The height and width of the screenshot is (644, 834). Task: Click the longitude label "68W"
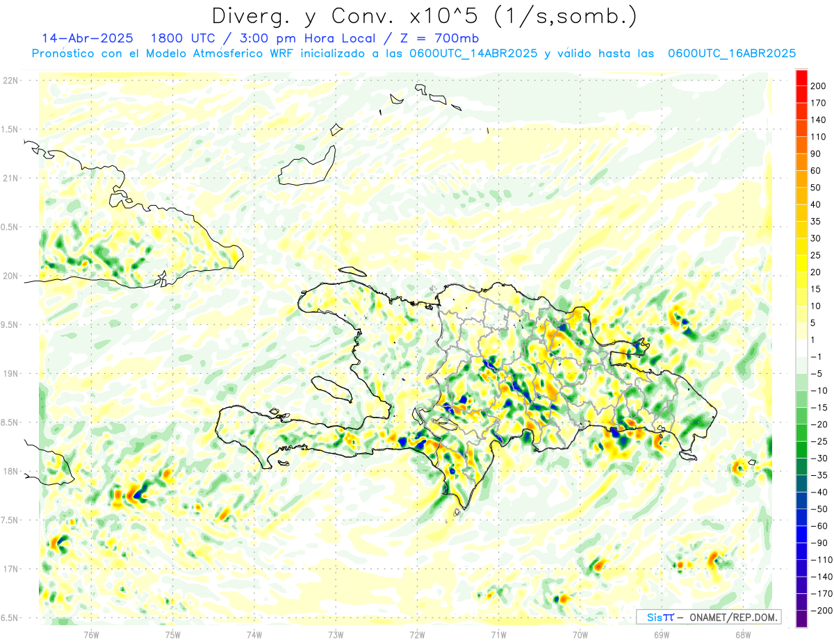click(743, 634)
